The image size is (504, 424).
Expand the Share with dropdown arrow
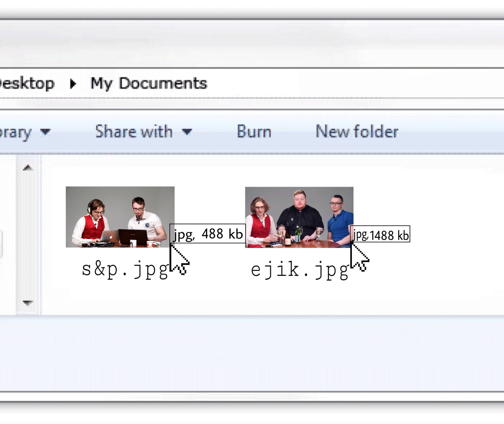pos(187,132)
